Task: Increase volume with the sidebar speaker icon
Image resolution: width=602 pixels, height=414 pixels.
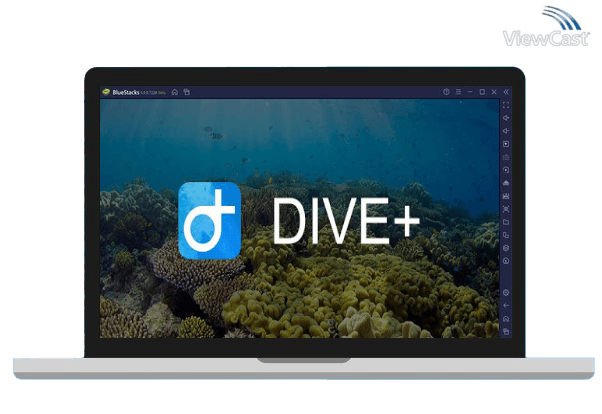Action: (x=506, y=118)
